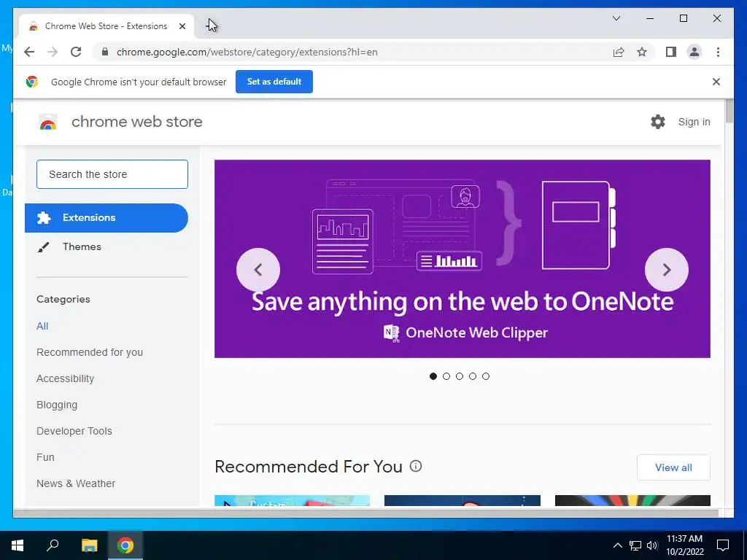Select the Chrome Web Store - Extensions tab
The height and width of the screenshot is (560, 747).
107,26
